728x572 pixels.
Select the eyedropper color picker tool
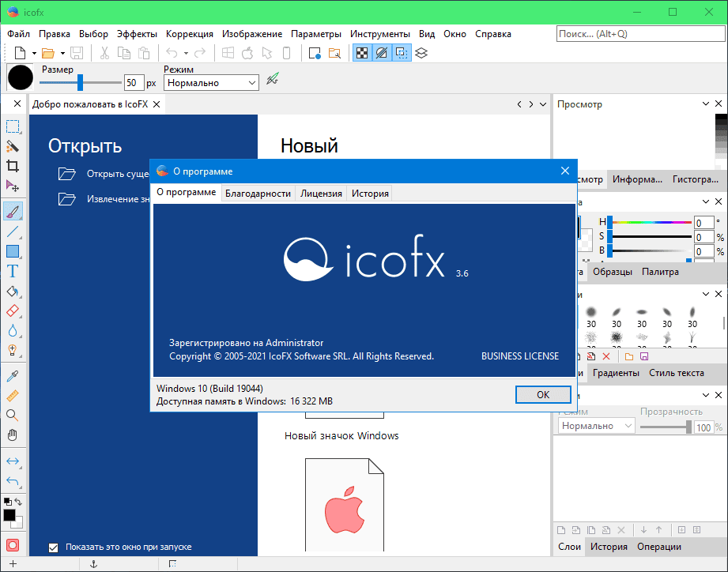point(13,376)
